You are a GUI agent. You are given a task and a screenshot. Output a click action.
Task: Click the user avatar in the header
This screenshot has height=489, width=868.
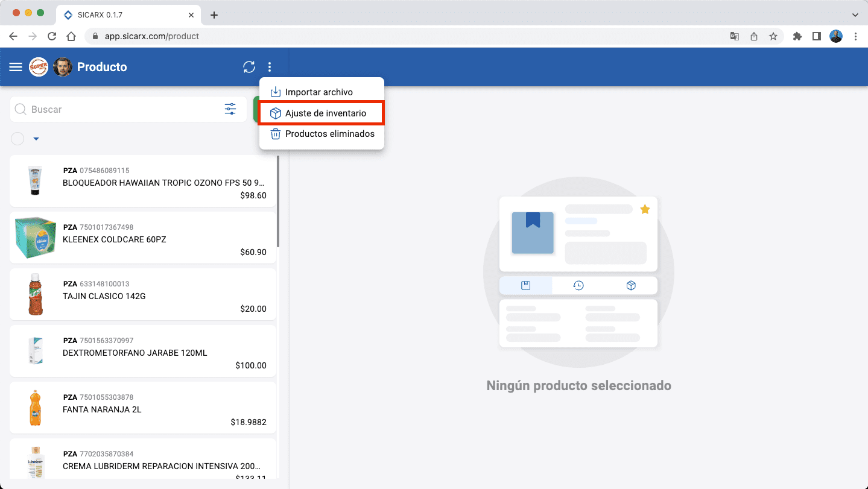[62, 67]
